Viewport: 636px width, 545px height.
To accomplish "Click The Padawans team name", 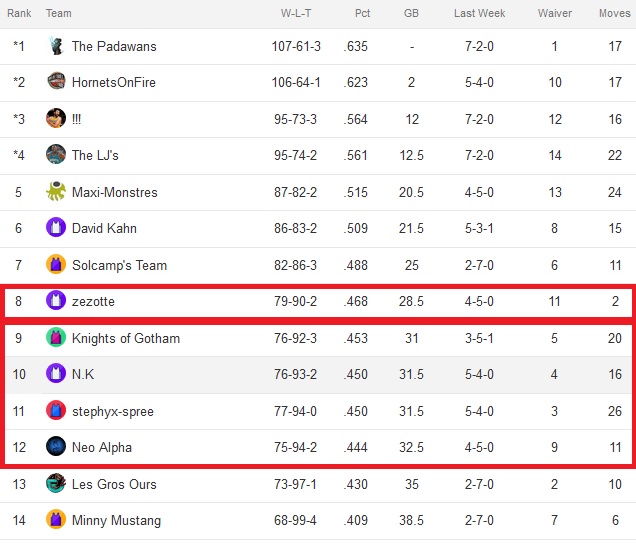I will click(x=114, y=46).
